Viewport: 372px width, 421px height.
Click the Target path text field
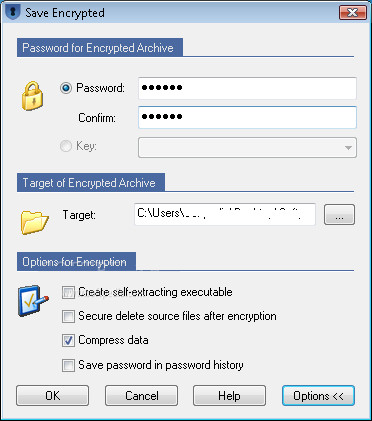click(x=225, y=214)
